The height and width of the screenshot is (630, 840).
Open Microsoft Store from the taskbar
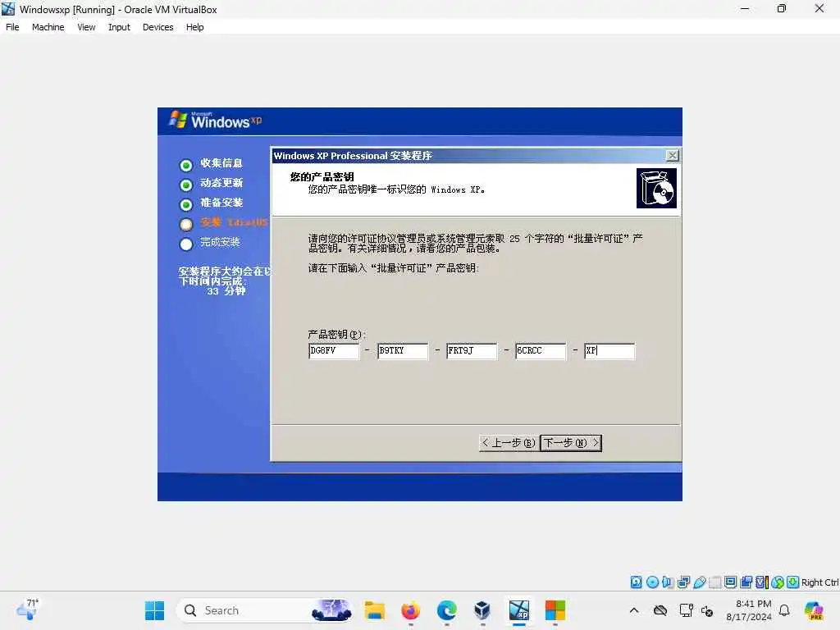pos(555,610)
